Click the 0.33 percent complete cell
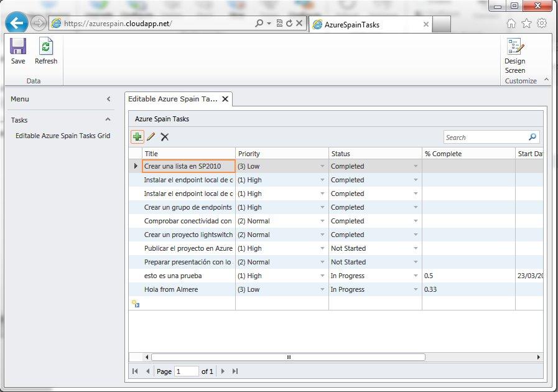Image resolution: width=558 pixels, height=392 pixels. tap(468, 289)
